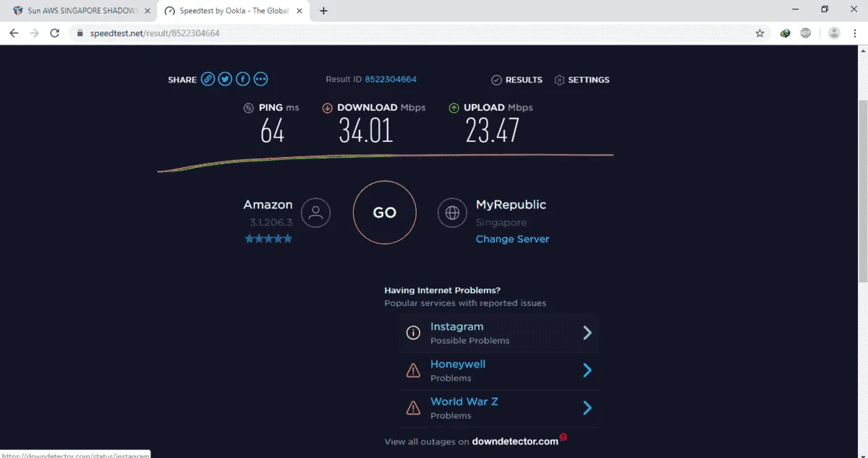This screenshot has width=868, height=458.
Task: Click the Change Server link
Action: (x=512, y=239)
